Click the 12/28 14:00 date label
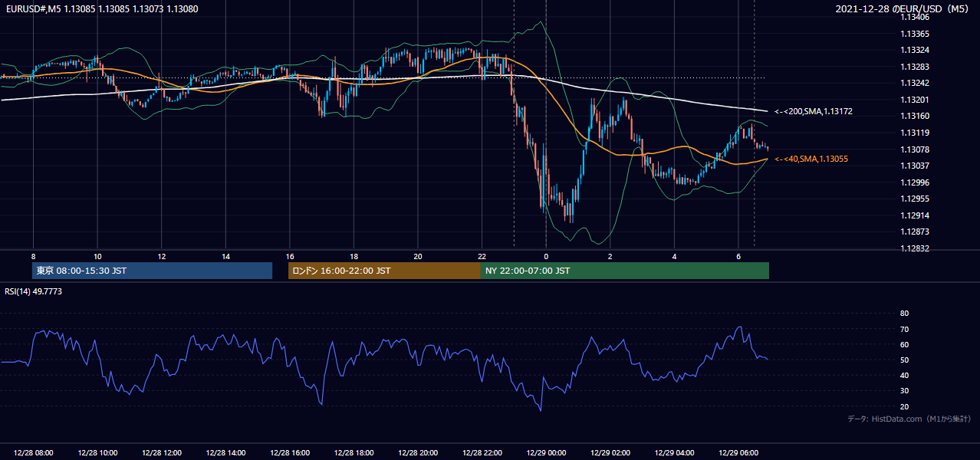This screenshot has height=460, width=980. 225,453
